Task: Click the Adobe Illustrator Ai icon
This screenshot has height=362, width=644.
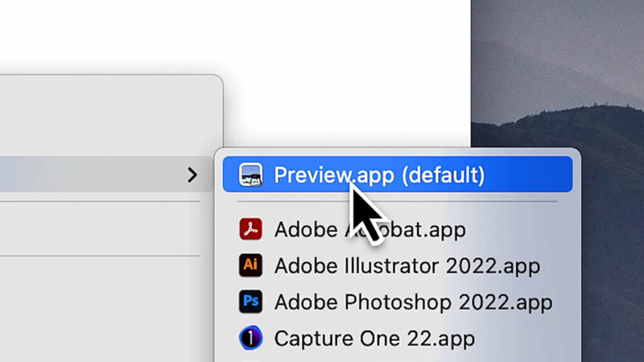Action: click(250, 265)
